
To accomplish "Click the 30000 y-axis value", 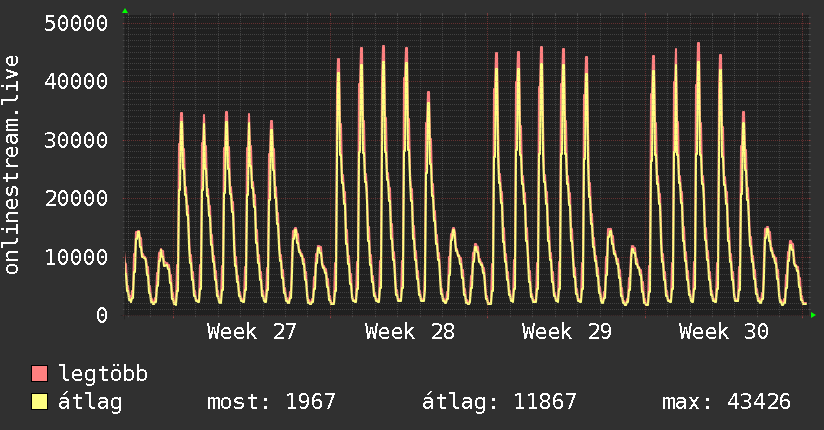I will [76, 140].
